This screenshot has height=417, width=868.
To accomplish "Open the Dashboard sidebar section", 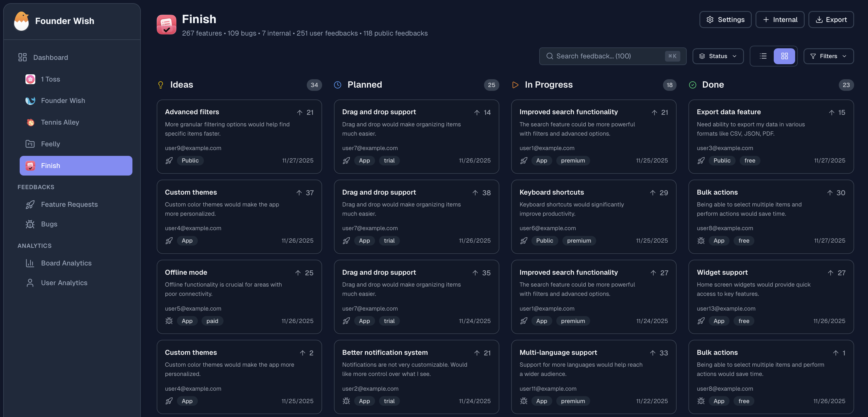I will [51, 57].
